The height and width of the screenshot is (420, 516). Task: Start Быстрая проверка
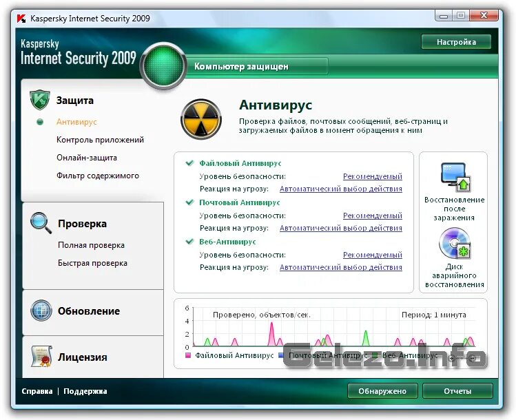coord(92,263)
